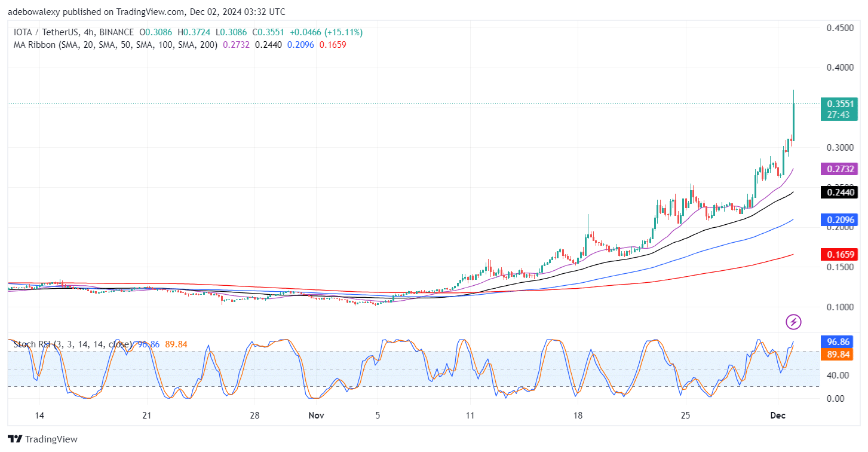Click the 27:43 countdown timer label
This screenshot has height=452, width=868.
(839, 114)
